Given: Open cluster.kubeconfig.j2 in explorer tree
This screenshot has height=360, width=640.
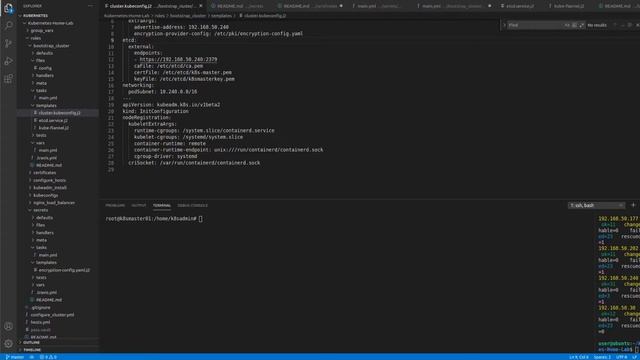Looking at the screenshot, I should [x=59, y=113].
